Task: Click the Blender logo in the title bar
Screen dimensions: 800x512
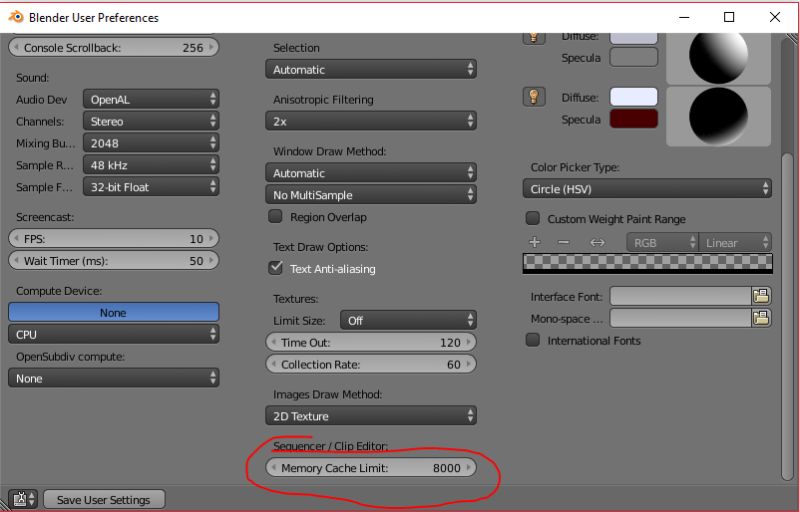Action: pyautogui.click(x=16, y=17)
